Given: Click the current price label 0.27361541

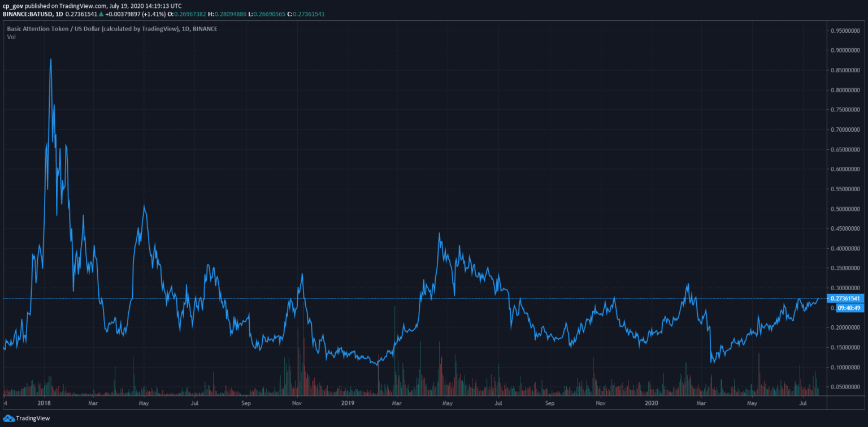Looking at the screenshot, I should [x=845, y=298].
